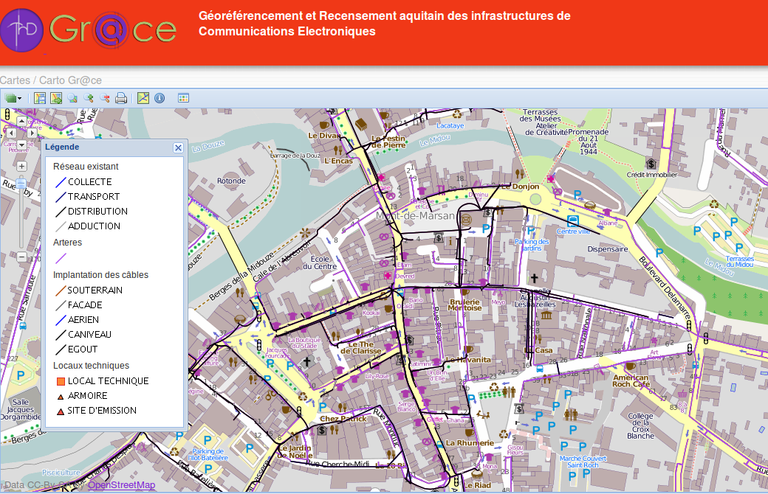Screen dimensions: 768x494
Task: Click the magnifier icon with red arrow
Action: point(105,98)
